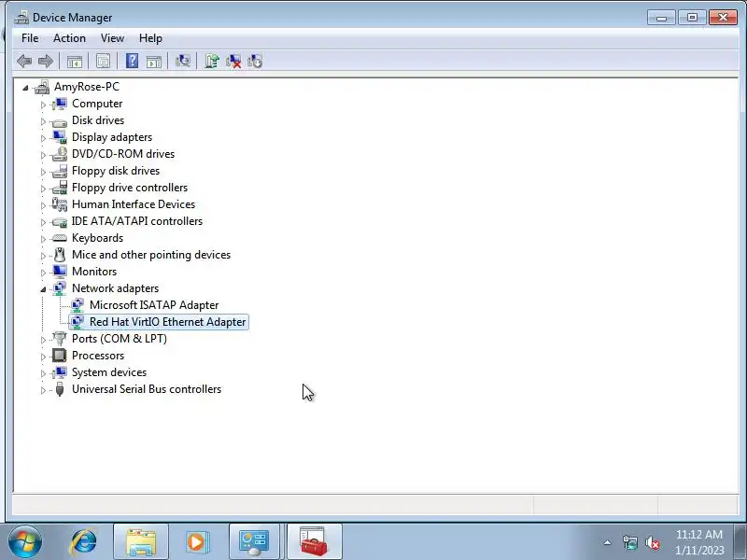The image size is (747, 560).
Task: Expand Universal Serial Bus controllers
Action: (43, 390)
